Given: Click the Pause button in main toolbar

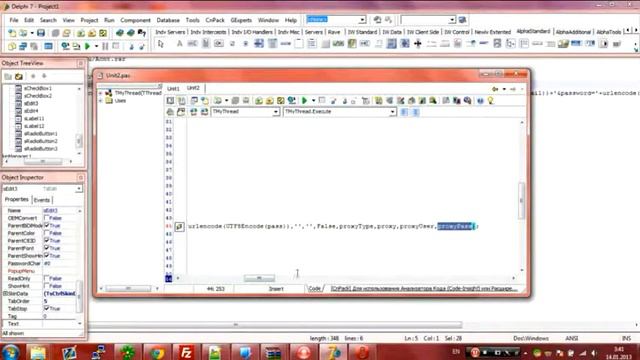Looking at the screenshot, I should point(105,47).
